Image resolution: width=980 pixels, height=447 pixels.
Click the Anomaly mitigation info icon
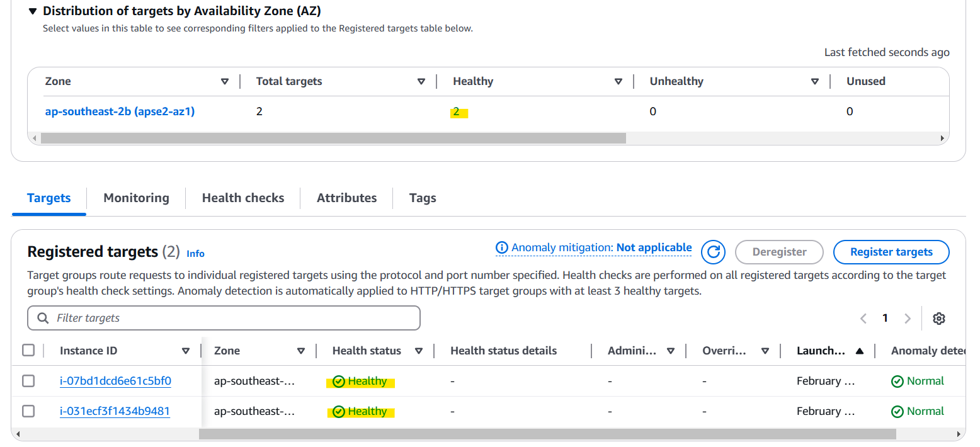click(502, 247)
